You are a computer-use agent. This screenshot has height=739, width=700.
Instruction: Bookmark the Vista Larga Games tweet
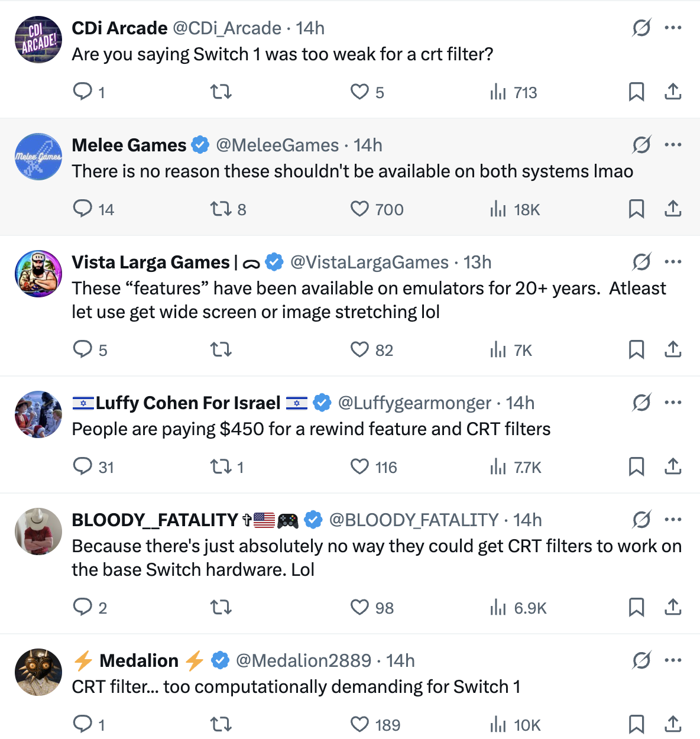pyautogui.click(x=636, y=349)
